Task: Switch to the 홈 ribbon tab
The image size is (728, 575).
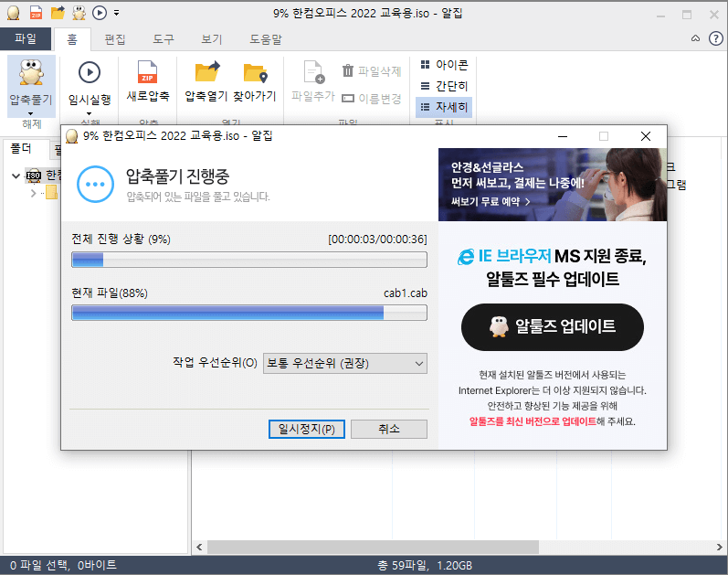Action: pos(72,39)
